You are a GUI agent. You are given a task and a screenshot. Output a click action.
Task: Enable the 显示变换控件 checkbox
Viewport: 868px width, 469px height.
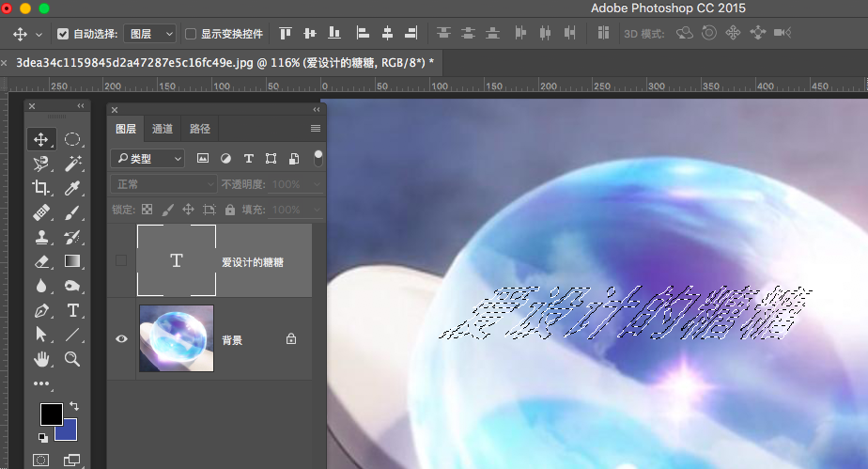coord(191,34)
